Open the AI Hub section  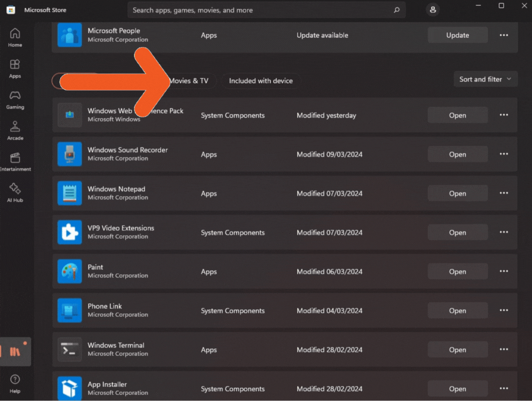click(x=15, y=193)
